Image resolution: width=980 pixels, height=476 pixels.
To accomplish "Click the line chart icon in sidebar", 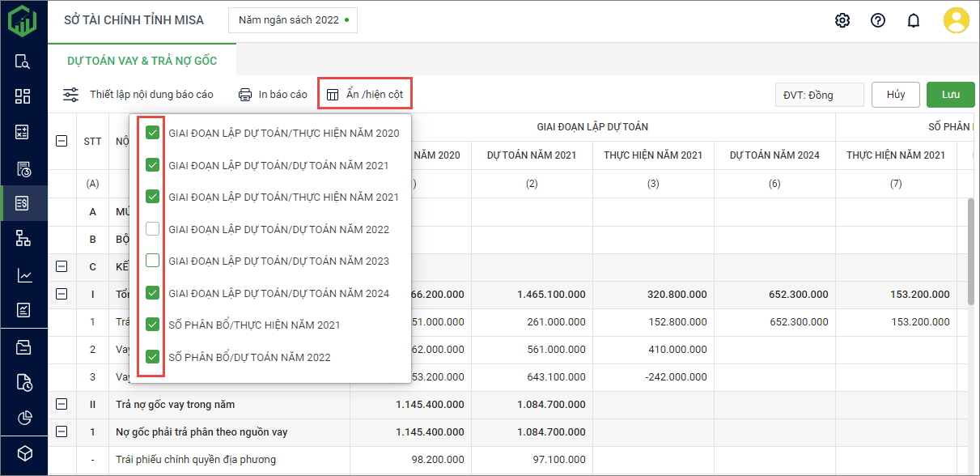I will (23, 275).
